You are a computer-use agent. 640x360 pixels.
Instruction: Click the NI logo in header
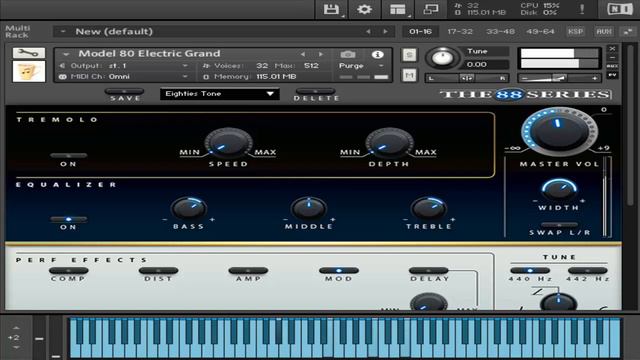[x=620, y=9]
